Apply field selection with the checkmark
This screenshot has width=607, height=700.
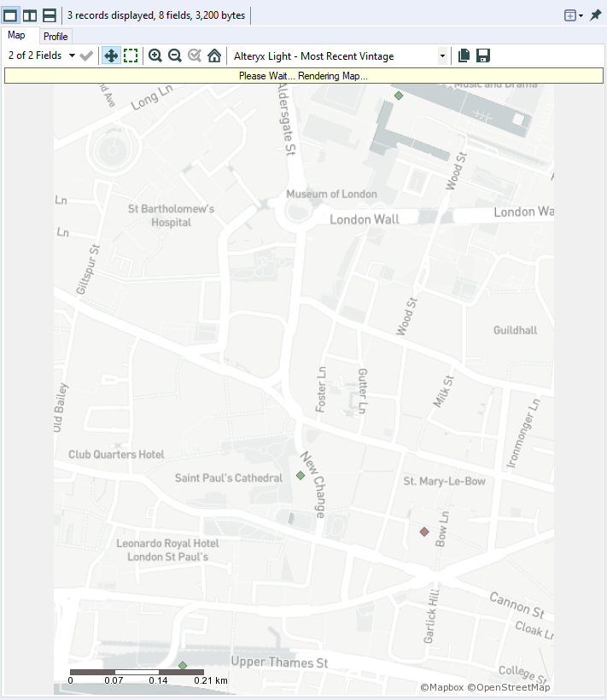[x=86, y=55]
